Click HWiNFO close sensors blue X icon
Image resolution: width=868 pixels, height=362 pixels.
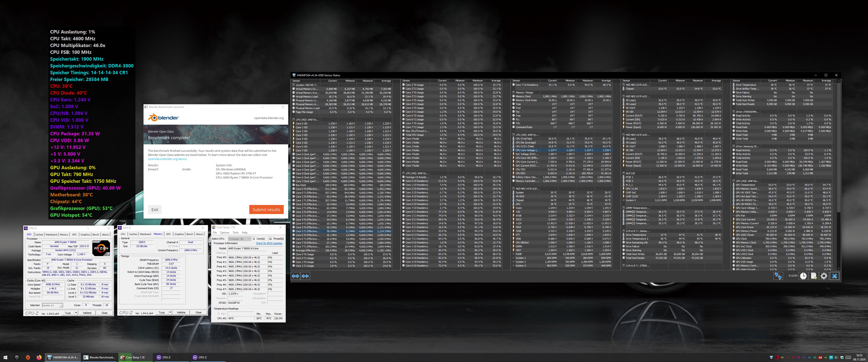834,276
